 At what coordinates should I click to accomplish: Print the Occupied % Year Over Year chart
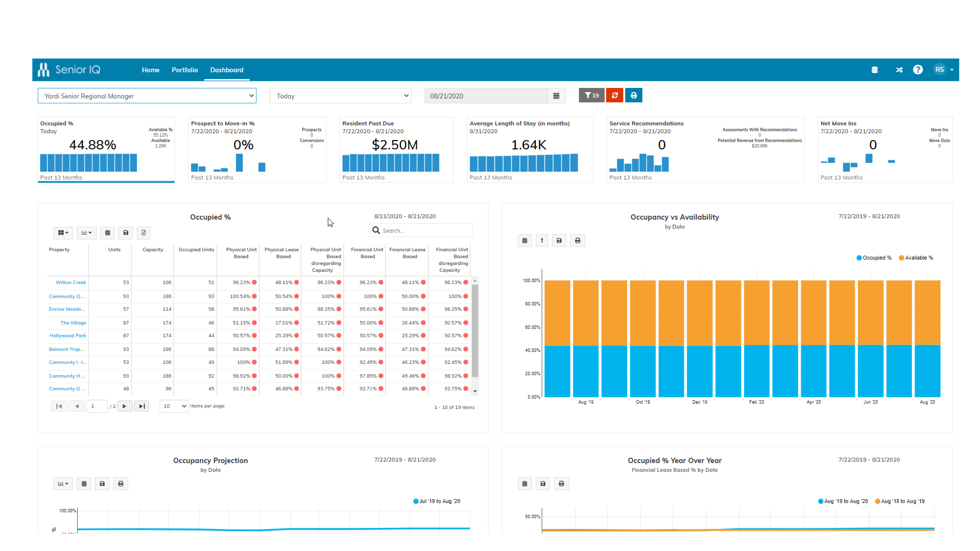561,484
